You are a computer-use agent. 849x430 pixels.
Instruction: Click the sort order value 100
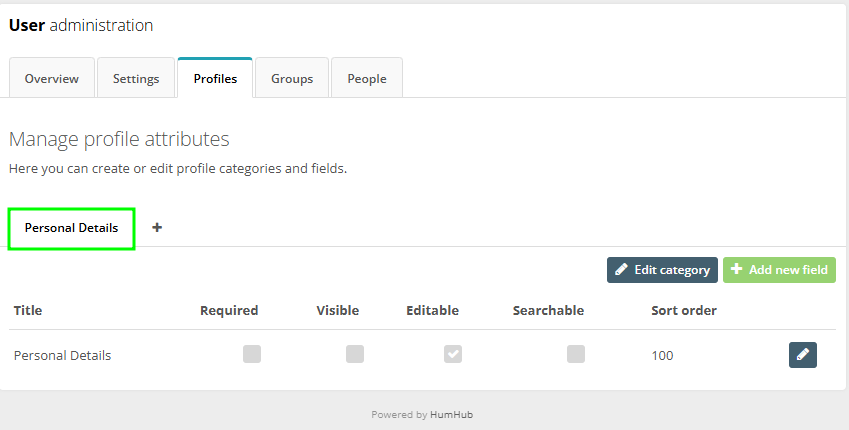point(662,355)
